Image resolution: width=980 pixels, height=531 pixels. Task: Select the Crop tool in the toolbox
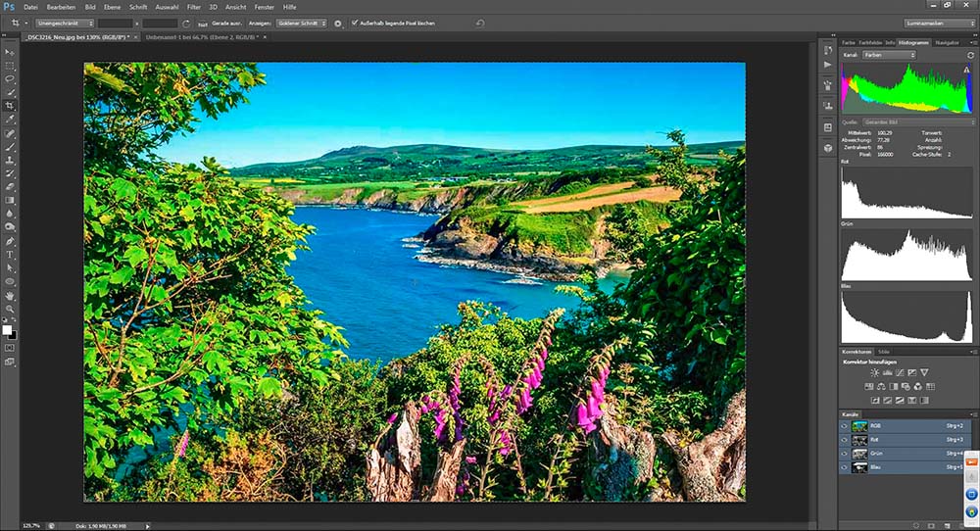(x=10, y=106)
